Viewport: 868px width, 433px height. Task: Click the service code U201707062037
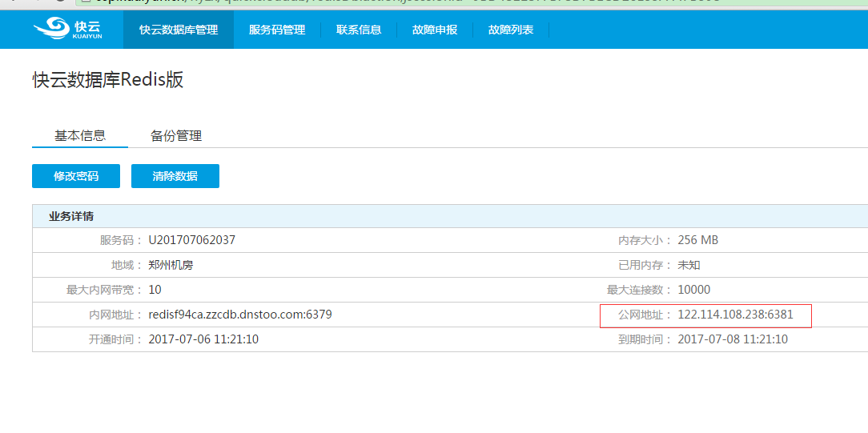[191, 240]
